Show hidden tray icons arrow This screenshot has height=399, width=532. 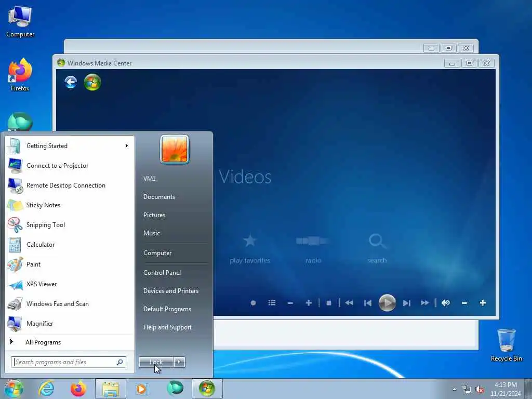point(454,390)
